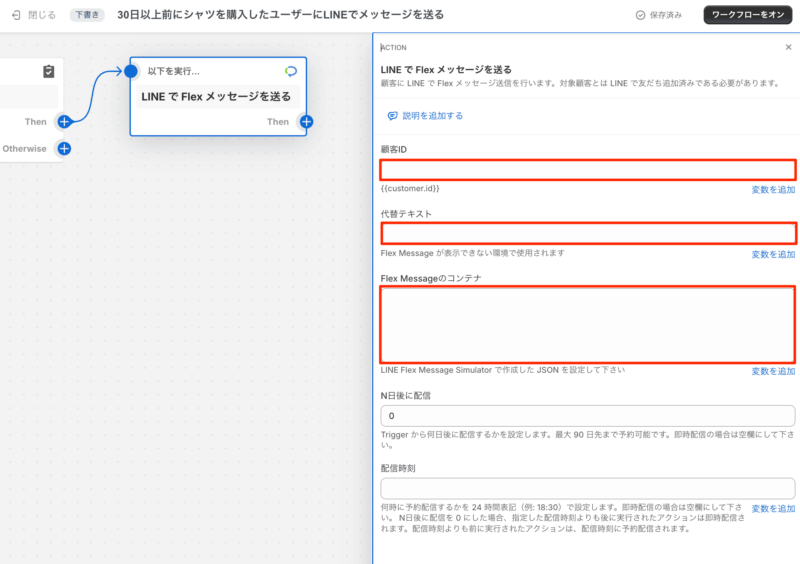The width and height of the screenshot is (800, 564).
Task: Turn on workflow with ワークフローをオン button
Action: (x=747, y=15)
